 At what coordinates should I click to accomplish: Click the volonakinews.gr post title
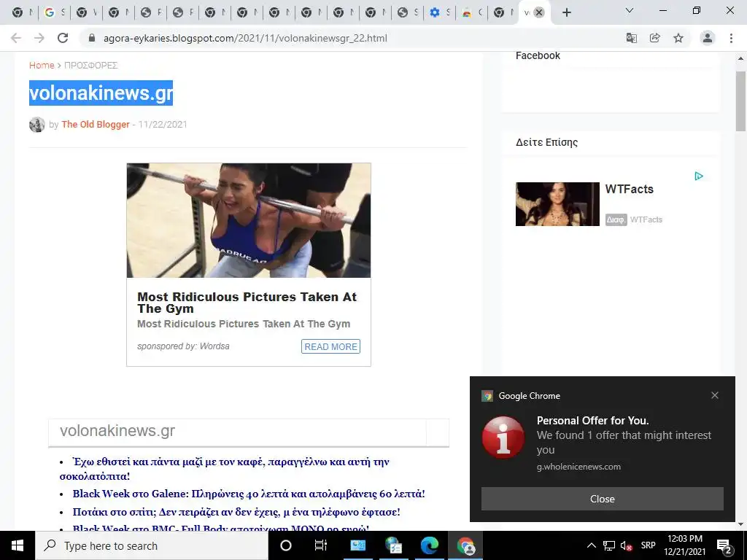pyautogui.click(x=101, y=93)
